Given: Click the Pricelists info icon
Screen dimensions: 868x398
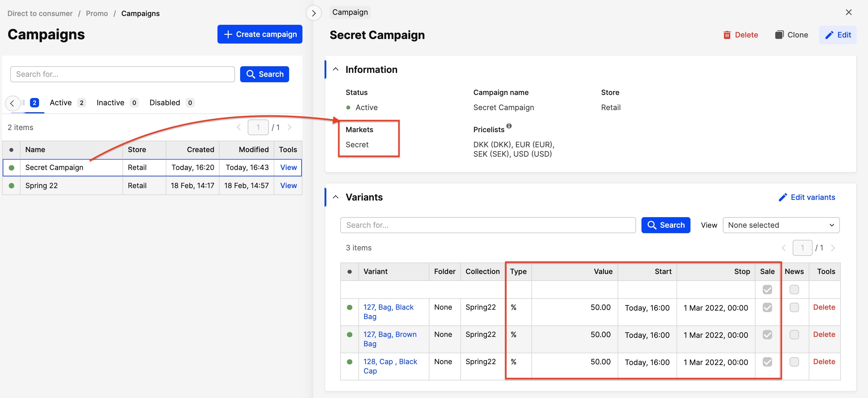Looking at the screenshot, I should click(509, 126).
